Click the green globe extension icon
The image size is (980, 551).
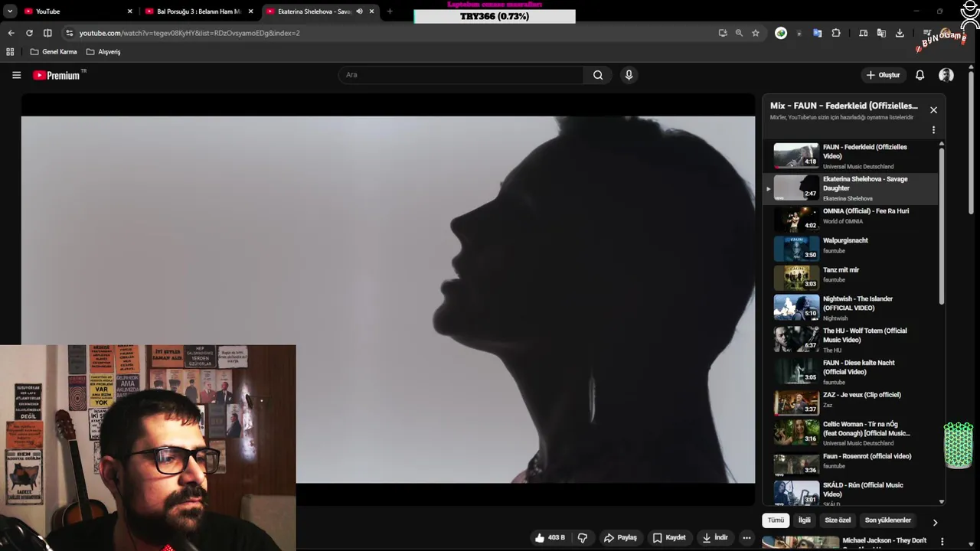point(781,33)
